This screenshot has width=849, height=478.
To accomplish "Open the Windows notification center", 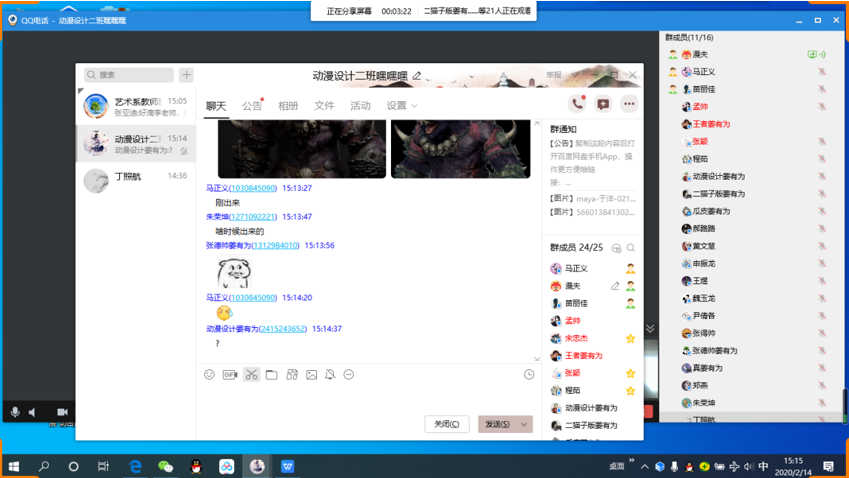I will (828, 466).
